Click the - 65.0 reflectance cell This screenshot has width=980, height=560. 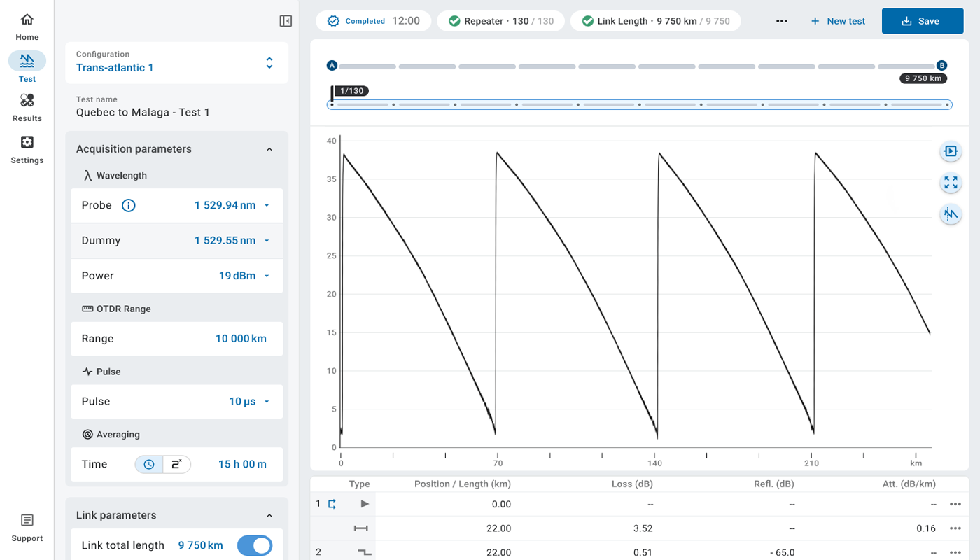pyautogui.click(x=782, y=552)
